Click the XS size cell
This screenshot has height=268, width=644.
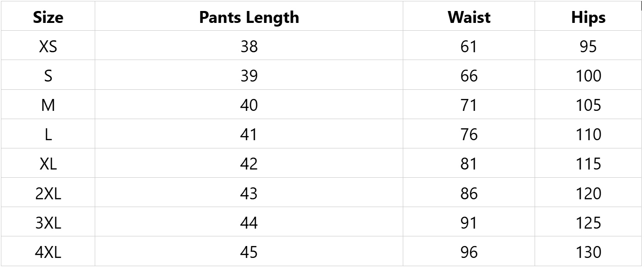click(x=48, y=46)
